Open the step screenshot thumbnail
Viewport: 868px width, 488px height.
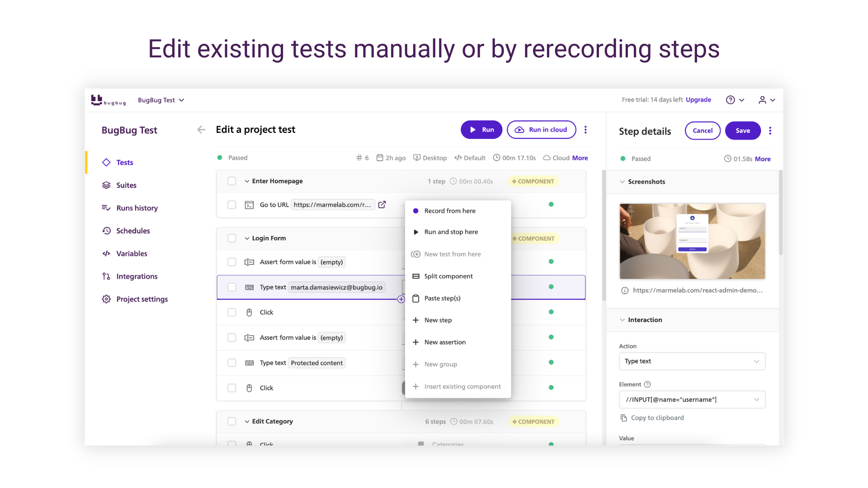click(x=692, y=241)
